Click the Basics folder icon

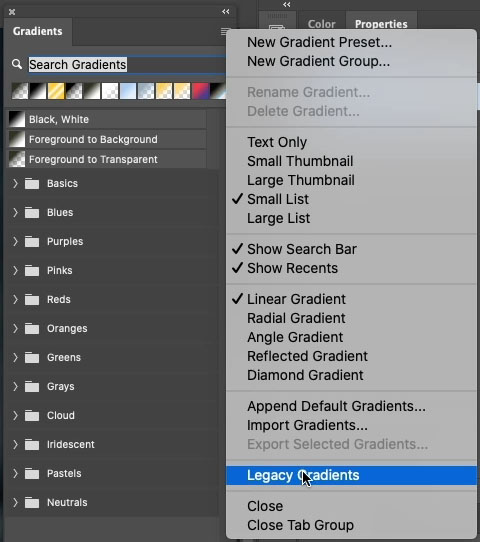pos(32,183)
